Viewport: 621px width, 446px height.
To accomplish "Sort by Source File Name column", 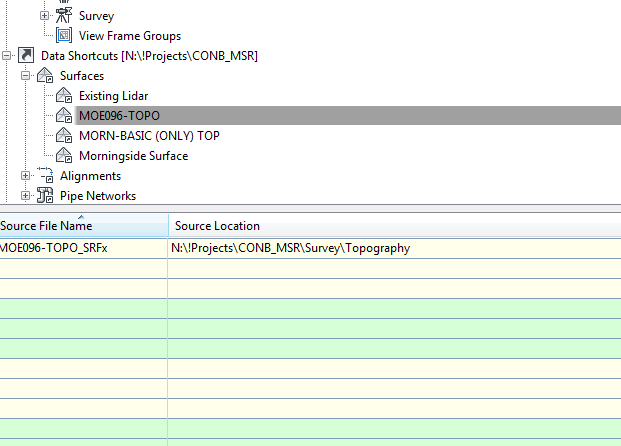I will pos(84,226).
